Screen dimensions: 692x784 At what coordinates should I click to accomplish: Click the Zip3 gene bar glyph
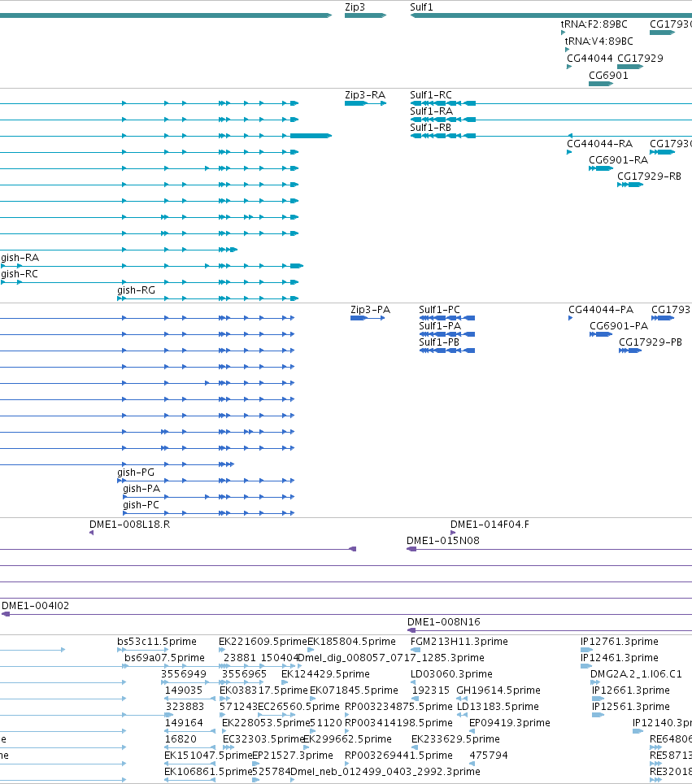365,15
